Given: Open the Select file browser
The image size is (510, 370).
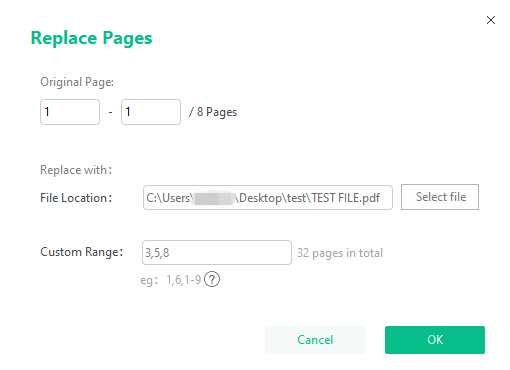Looking at the screenshot, I should click(x=440, y=197).
